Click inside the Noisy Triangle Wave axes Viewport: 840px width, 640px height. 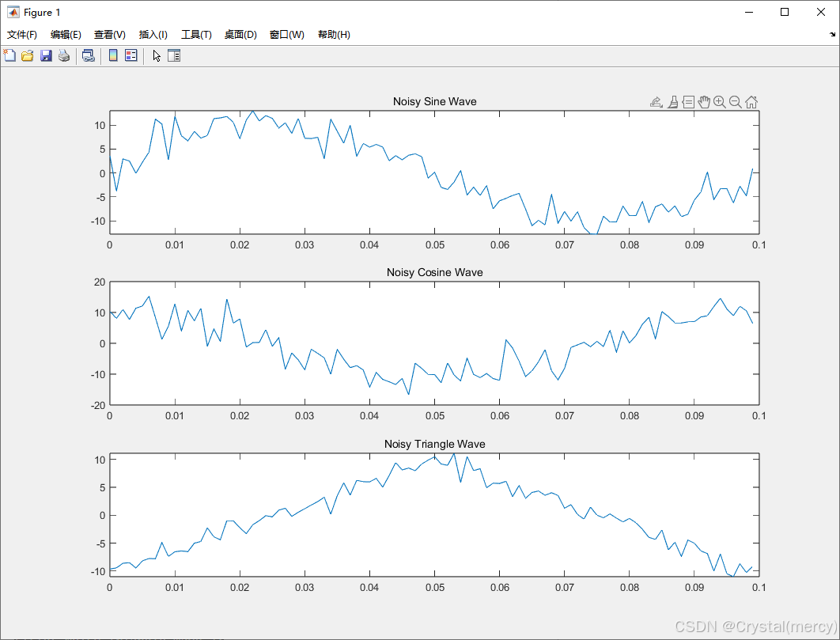(x=434, y=514)
